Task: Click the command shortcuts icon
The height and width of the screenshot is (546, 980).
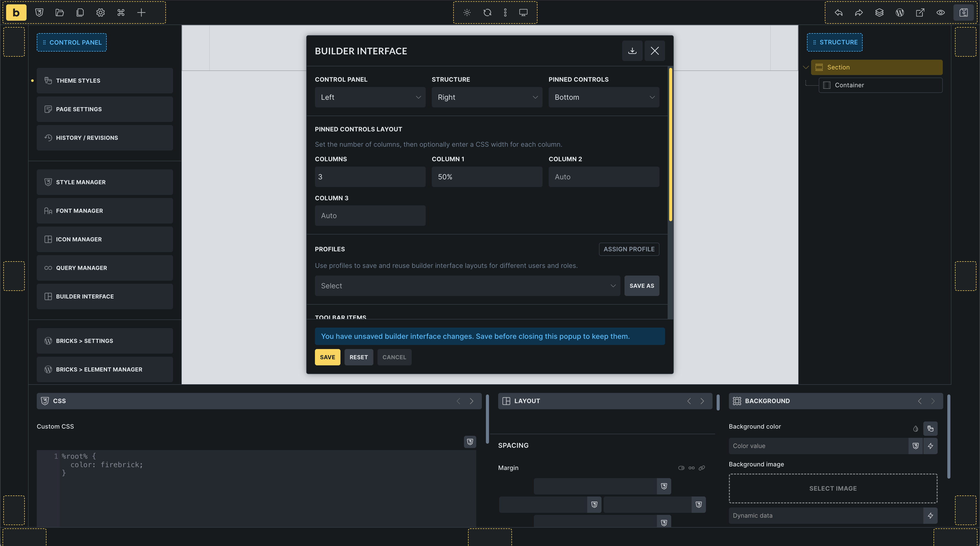Action: click(121, 13)
